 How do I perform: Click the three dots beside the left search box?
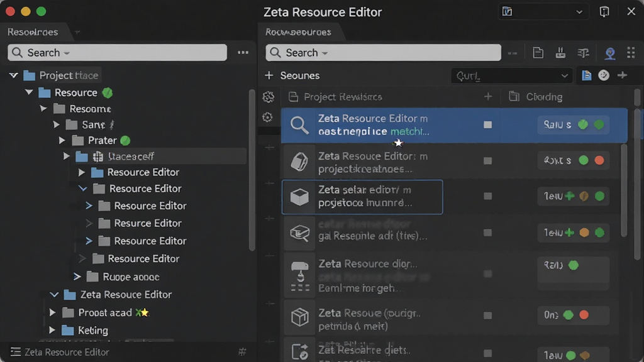tap(243, 53)
